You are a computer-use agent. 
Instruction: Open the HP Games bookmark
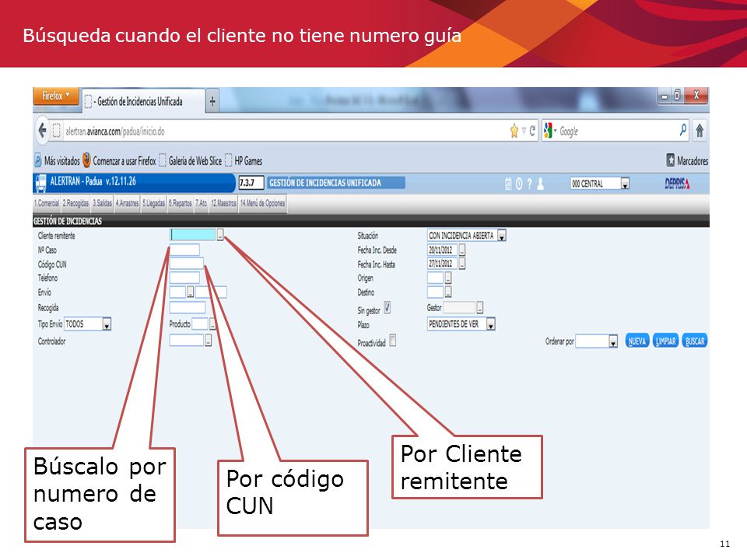point(244,161)
